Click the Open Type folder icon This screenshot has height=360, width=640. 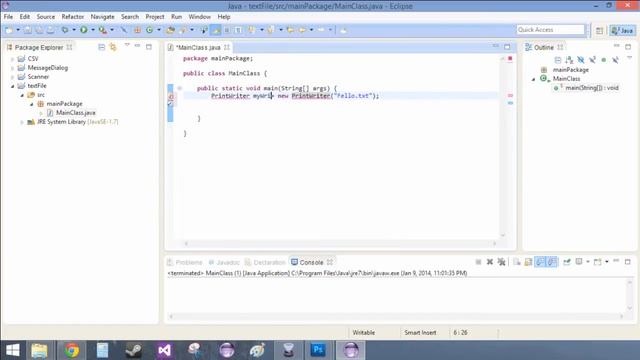171,30
